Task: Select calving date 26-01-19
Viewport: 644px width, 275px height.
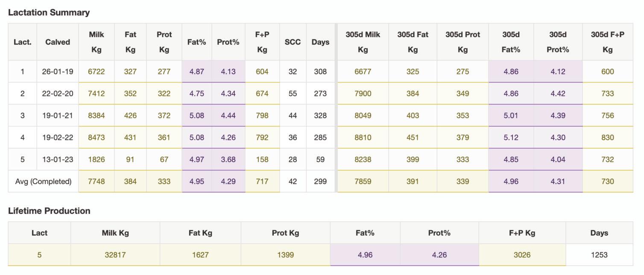Action: (x=58, y=71)
